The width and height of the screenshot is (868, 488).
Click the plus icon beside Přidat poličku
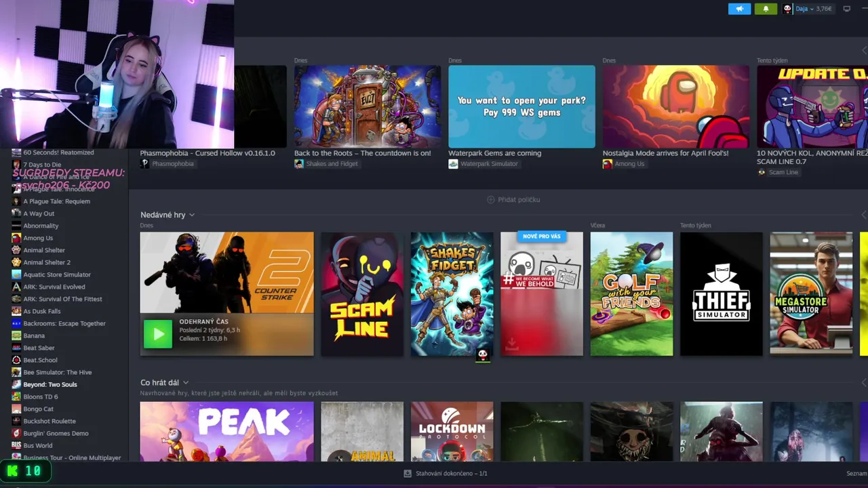point(491,200)
